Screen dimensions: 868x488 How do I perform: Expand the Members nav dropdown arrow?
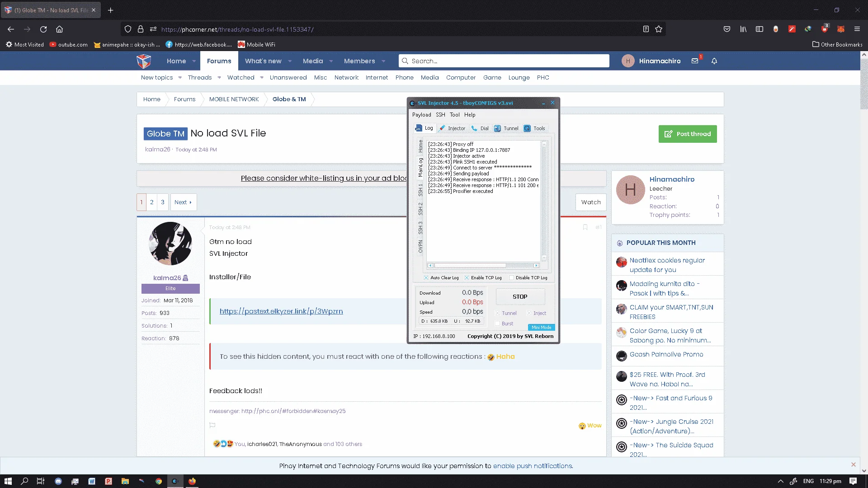click(383, 61)
